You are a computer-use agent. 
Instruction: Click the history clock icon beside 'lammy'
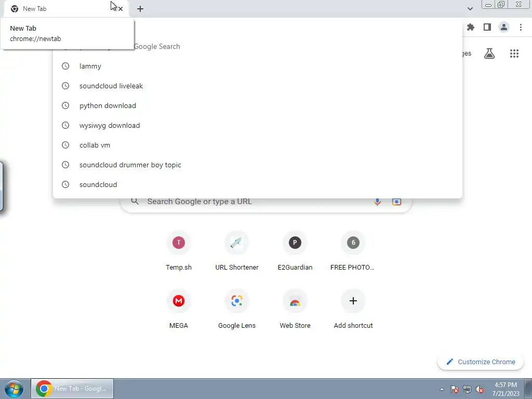point(65,66)
